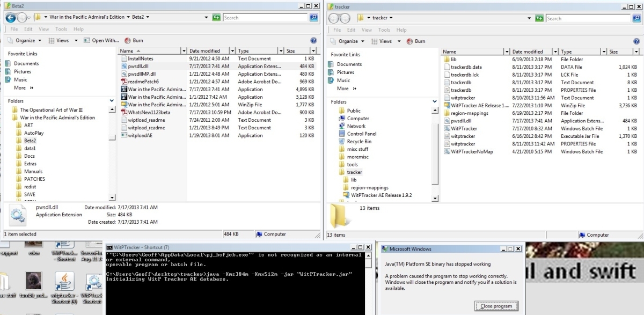Click Search field in tracker window
644x315 pixels.
(589, 18)
